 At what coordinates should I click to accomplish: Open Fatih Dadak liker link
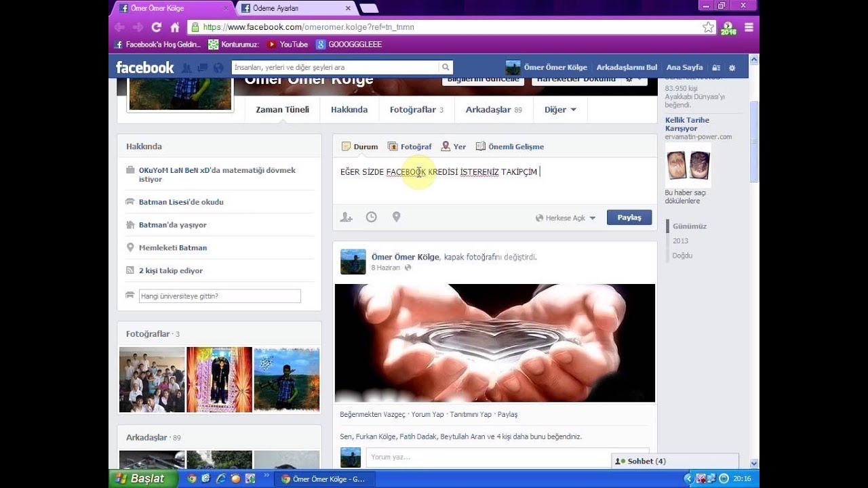[x=418, y=437]
